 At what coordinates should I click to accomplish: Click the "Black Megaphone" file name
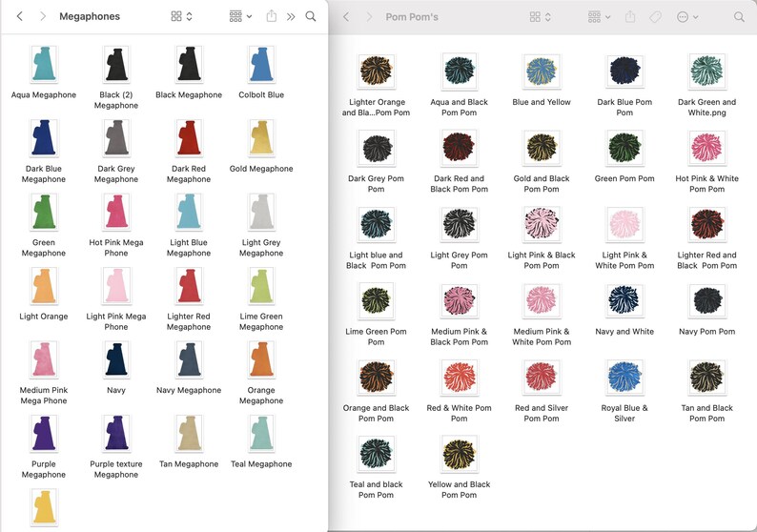(189, 95)
